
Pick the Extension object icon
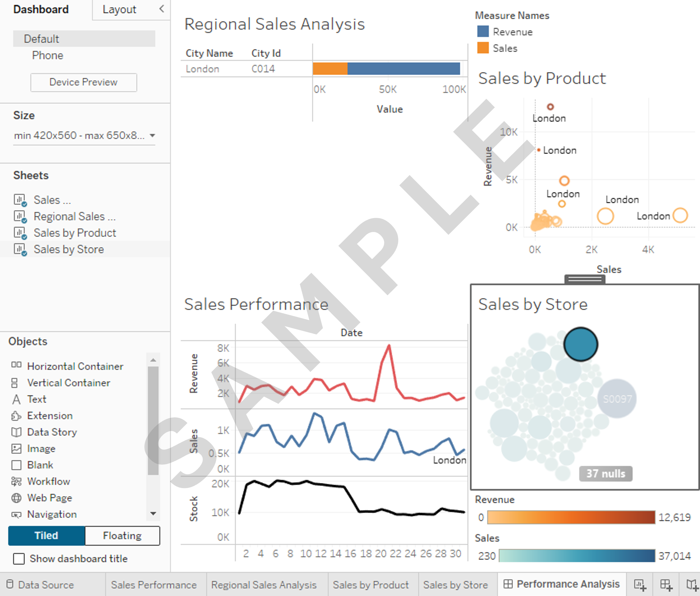tap(16, 416)
